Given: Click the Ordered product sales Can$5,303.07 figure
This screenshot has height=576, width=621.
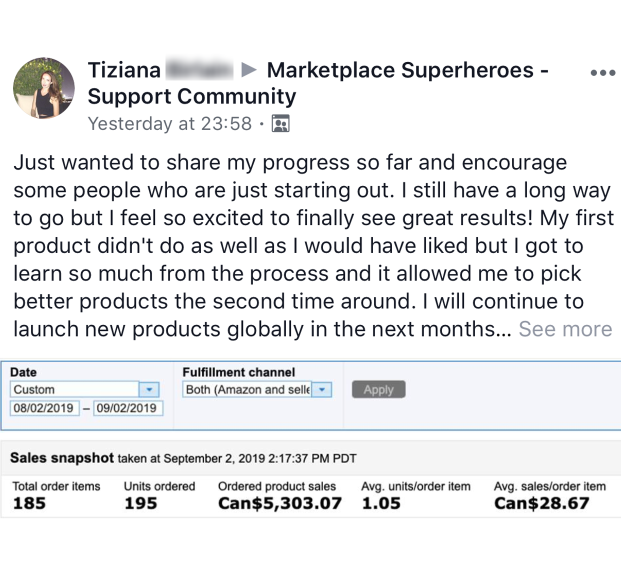Looking at the screenshot, I should (x=280, y=504).
